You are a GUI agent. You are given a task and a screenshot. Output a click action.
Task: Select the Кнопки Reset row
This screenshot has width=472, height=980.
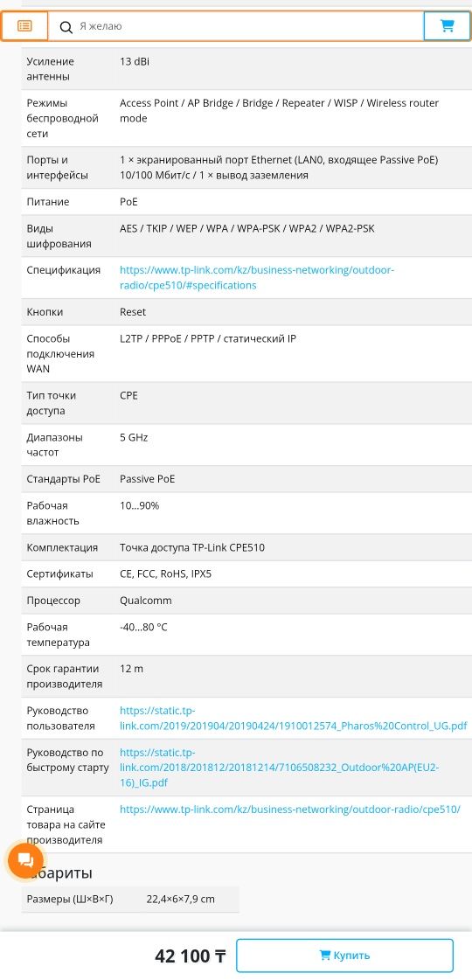pos(246,312)
